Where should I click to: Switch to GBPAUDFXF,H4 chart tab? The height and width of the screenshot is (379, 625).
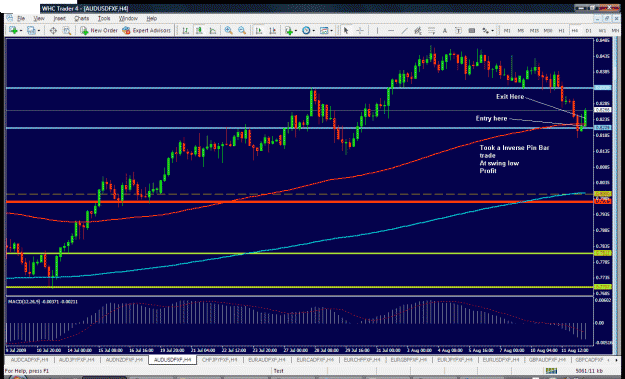tap(546, 359)
